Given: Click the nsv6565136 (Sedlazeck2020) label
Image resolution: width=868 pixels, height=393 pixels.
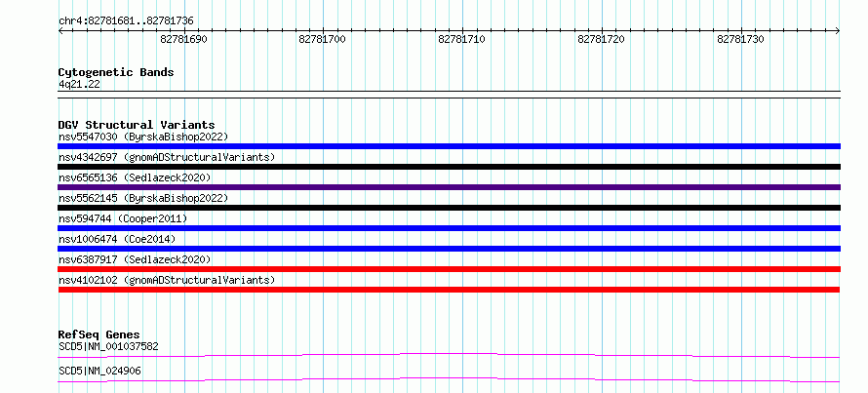Looking at the screenshot, I should tap(135, 177).
